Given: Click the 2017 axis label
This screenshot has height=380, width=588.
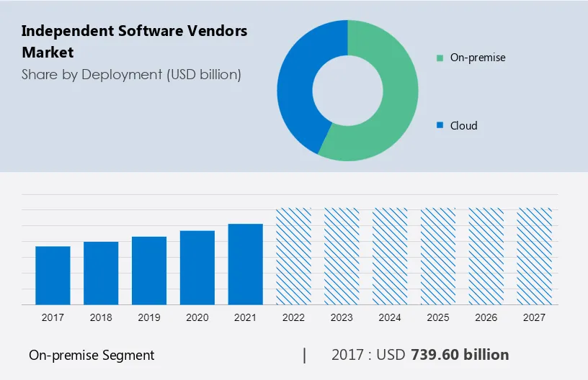Looking at the screenshot, I should coord(53,317).
